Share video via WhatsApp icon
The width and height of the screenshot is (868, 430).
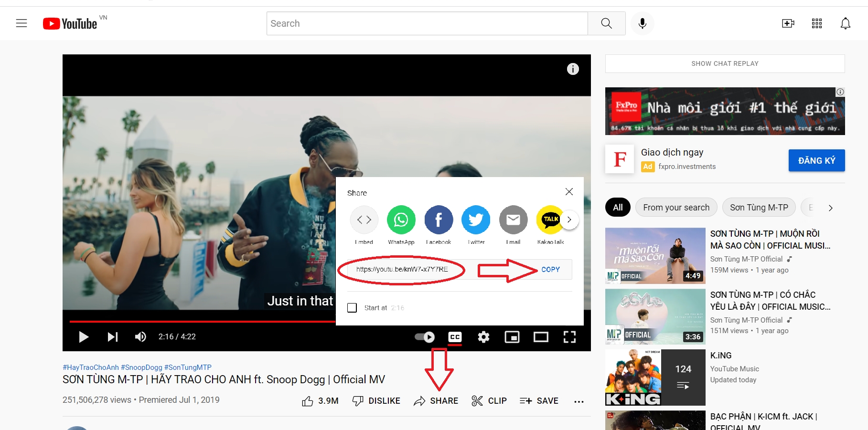click(401, 220)
